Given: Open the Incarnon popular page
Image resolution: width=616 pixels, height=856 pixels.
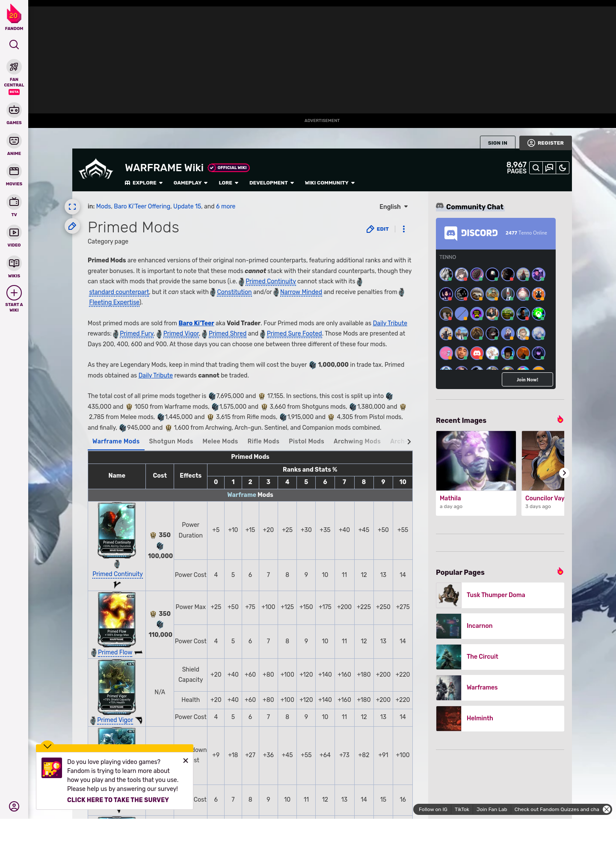Looking at the screenshot, I should pos(500,626).
